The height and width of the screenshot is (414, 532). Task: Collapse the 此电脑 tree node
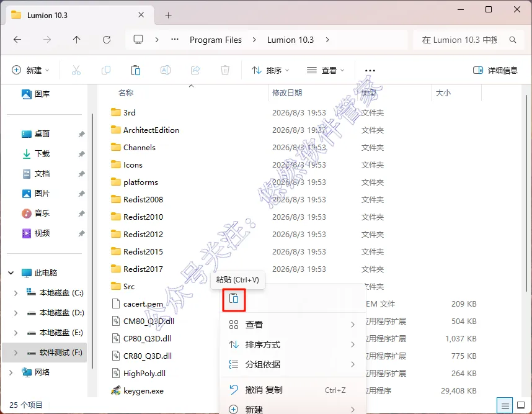click(11, 272)
